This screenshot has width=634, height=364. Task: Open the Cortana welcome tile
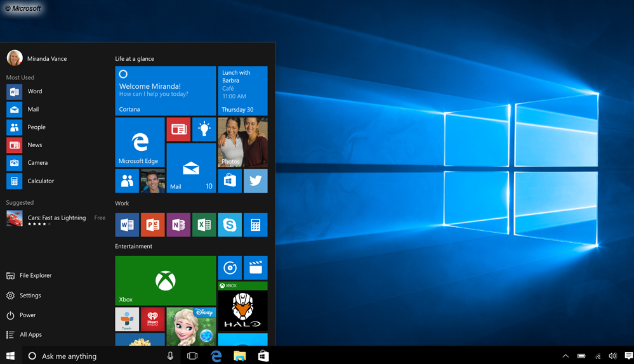click(x=166, y=91)
